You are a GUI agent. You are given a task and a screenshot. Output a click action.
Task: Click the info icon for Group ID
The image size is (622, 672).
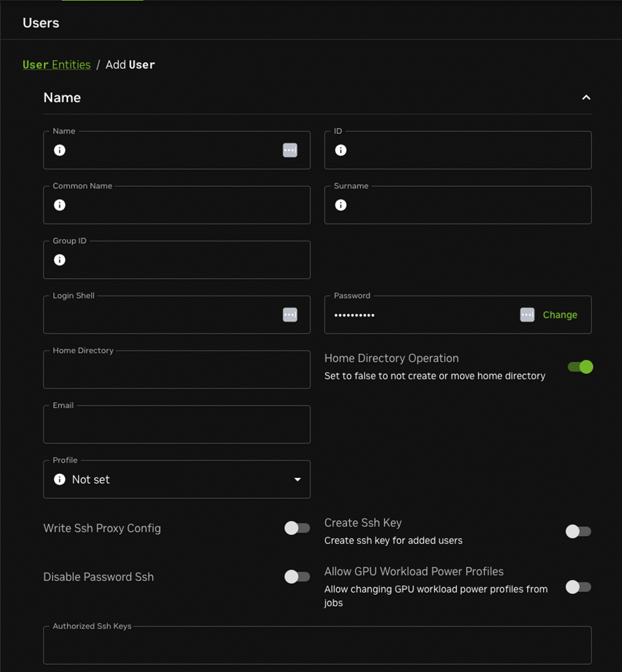click(x=59, y=260)
